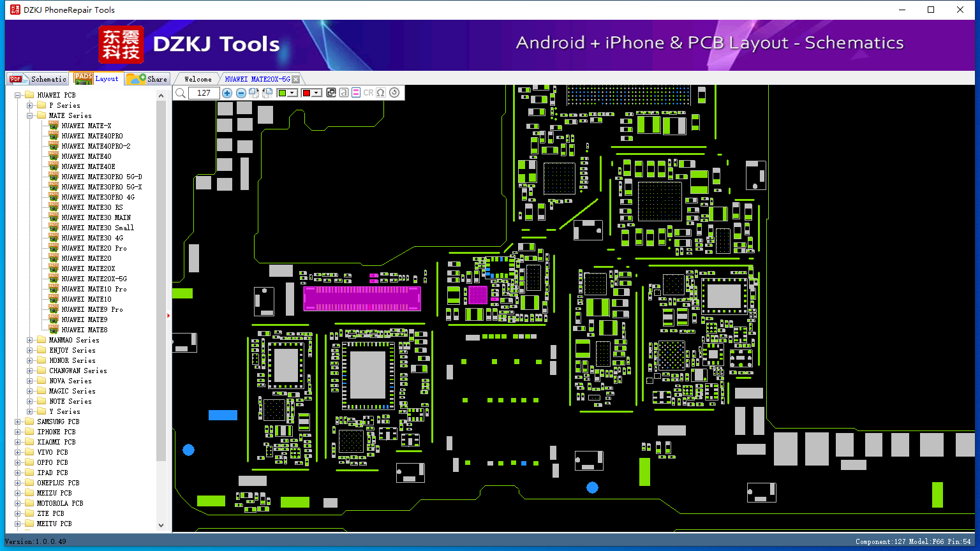Zoom out with the blue minus button
Image resolution: width=980 pixels, height=551 pixels.
[x=241, y=93]
